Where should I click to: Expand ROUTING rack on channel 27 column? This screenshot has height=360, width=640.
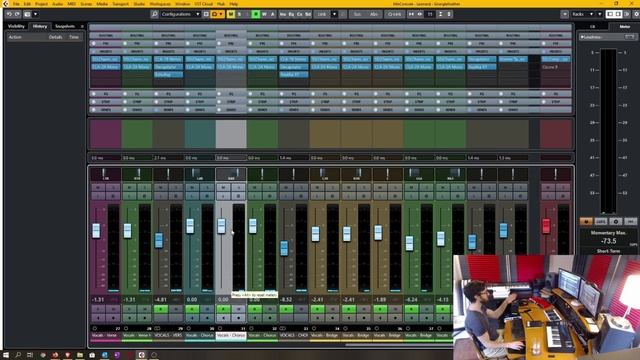point(105,36)
